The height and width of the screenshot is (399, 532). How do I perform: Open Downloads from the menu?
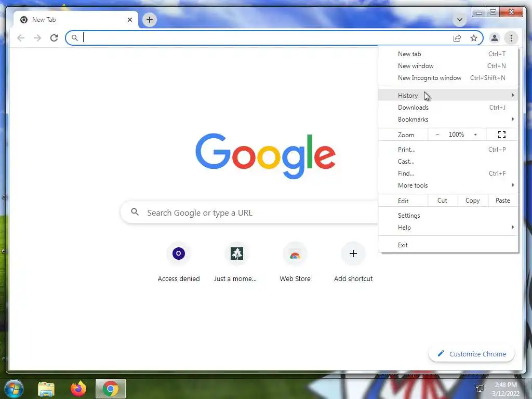[448, 107]
